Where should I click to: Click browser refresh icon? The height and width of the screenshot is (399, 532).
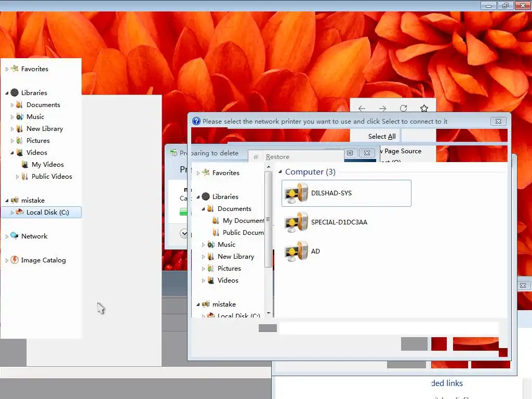click(403, 108)
